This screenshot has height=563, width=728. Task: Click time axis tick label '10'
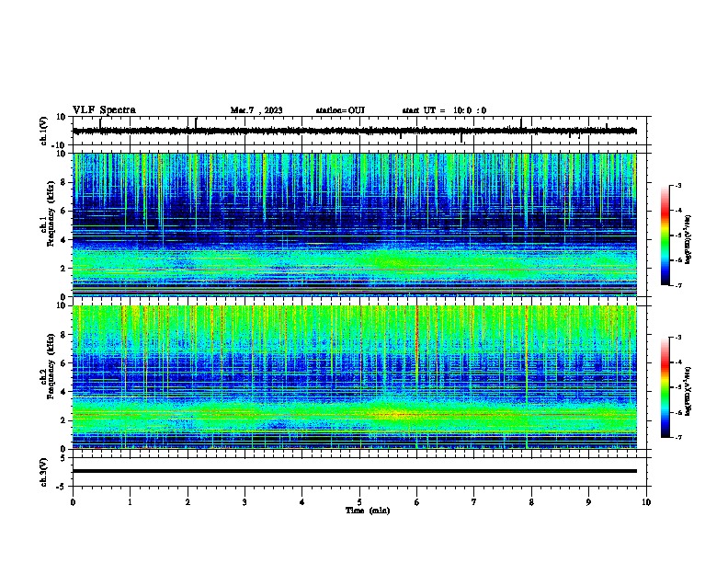point(646,502)
